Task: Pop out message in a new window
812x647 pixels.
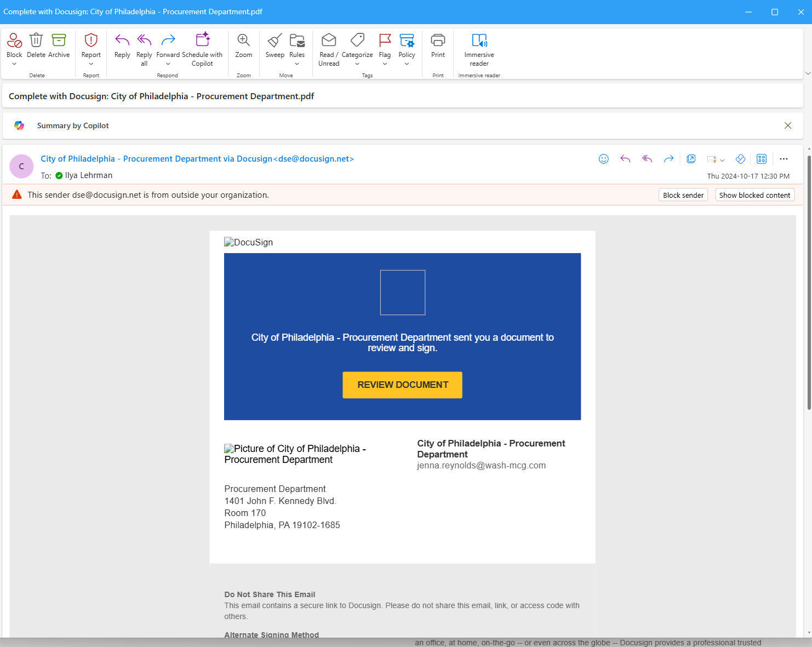Action: [691, 159]
